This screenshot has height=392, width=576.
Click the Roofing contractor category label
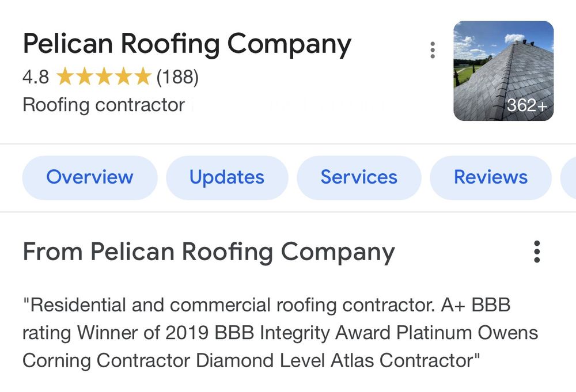click(x=103, y=105)
